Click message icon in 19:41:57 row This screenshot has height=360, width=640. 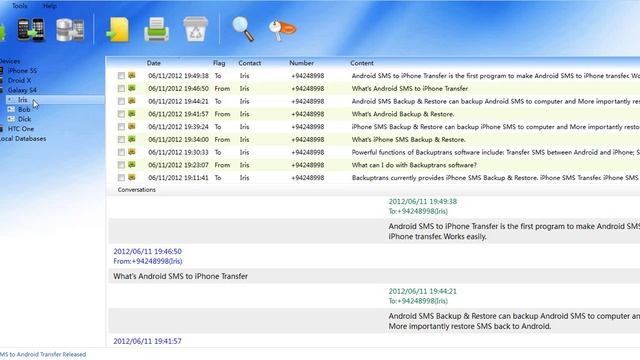tap(131, 113)
